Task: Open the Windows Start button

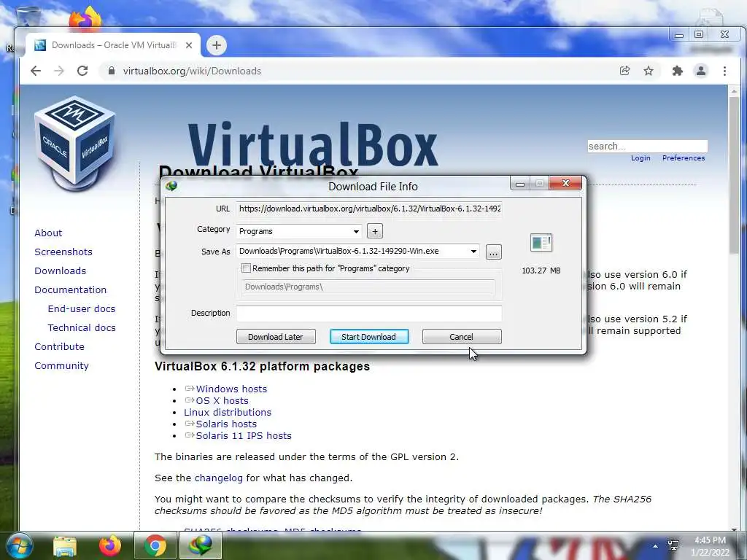Action: coord(19,545)
